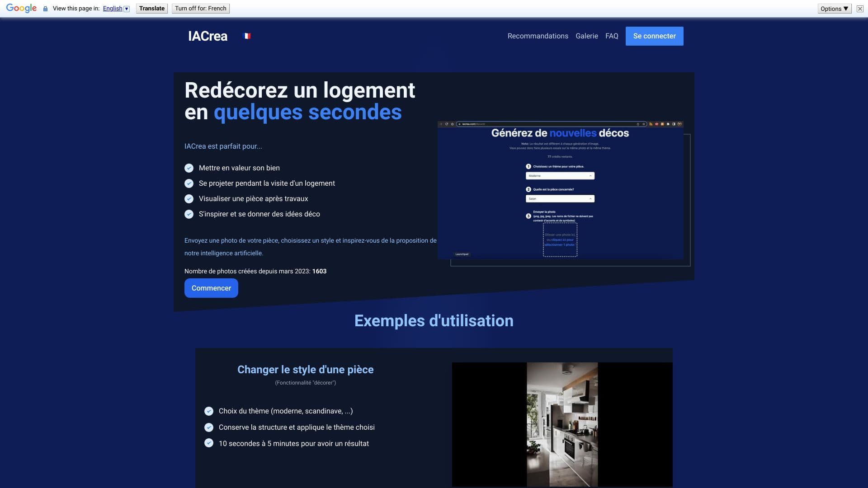
Task: Click the bookmark star in the preview address bar
Action: (x=644, y=124)
